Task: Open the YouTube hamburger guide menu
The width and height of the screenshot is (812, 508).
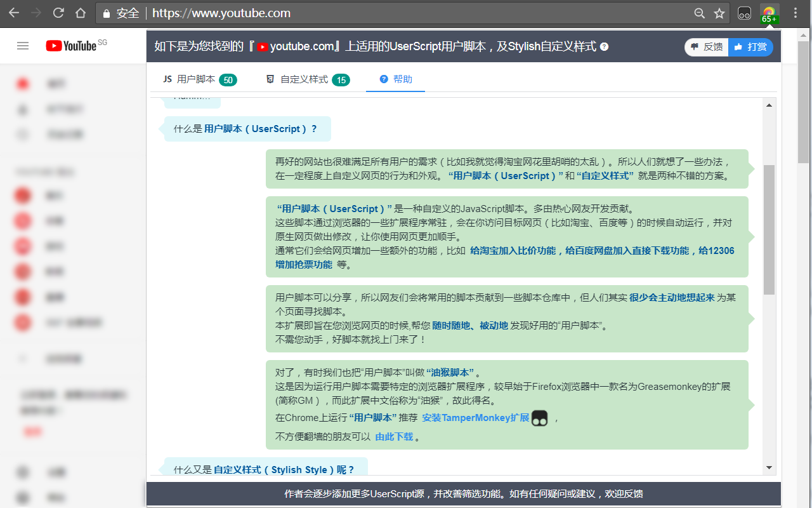Action: click(x=23, y=46)
